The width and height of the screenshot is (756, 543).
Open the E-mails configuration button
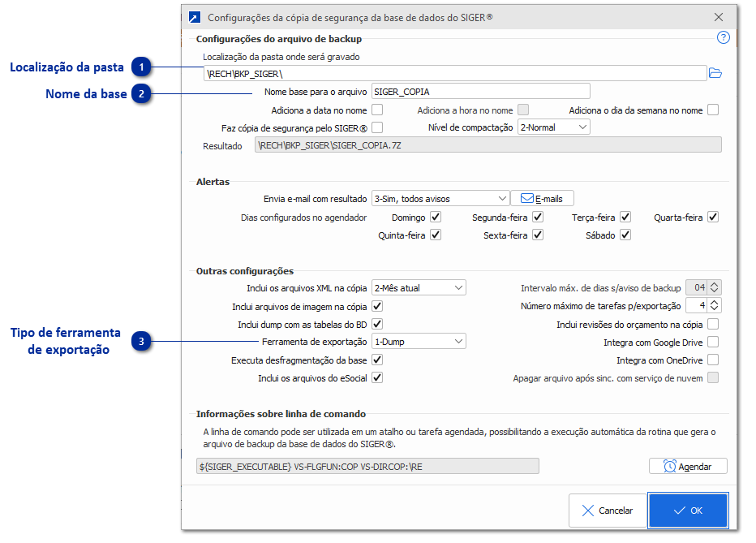pos(542,198)
